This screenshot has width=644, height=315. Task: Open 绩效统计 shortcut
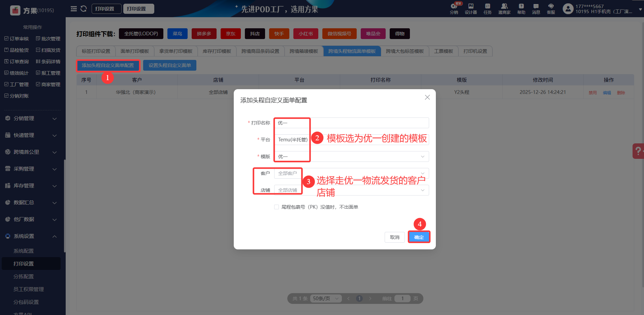[x=17, y=73]
